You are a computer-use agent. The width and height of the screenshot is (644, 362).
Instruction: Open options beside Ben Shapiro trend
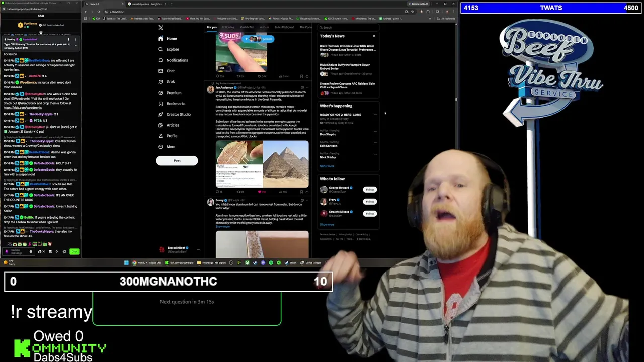coord(375,131)
